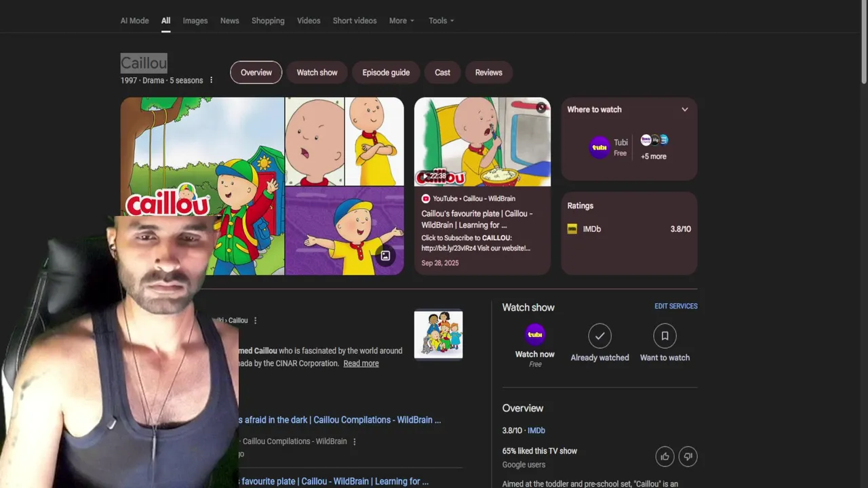Click the cluster of streaming service icons
Screen dimensions: 868x488
point(654,140)
